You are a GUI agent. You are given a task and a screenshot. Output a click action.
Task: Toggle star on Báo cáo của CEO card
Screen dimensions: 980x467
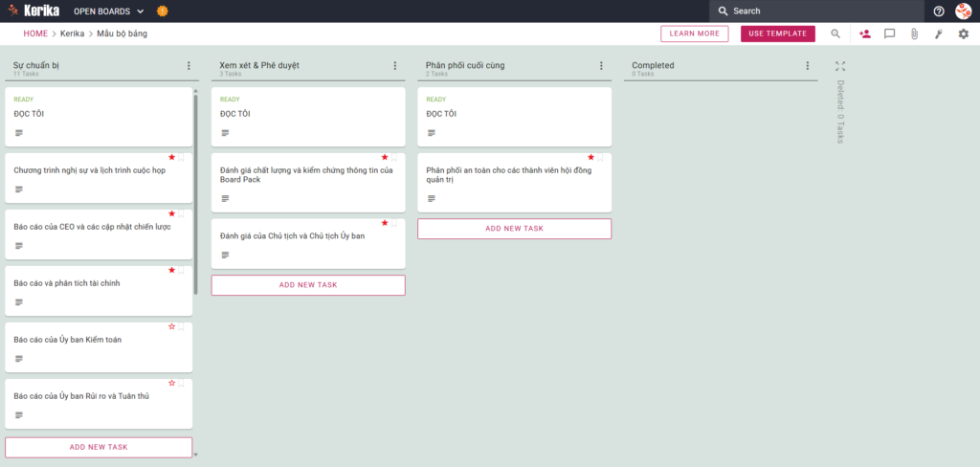pos(172,213)
